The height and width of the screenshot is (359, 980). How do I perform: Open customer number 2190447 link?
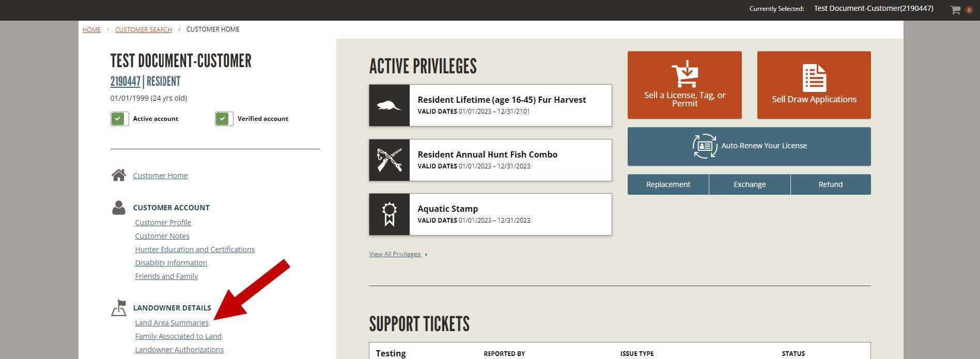pos(125,82)
